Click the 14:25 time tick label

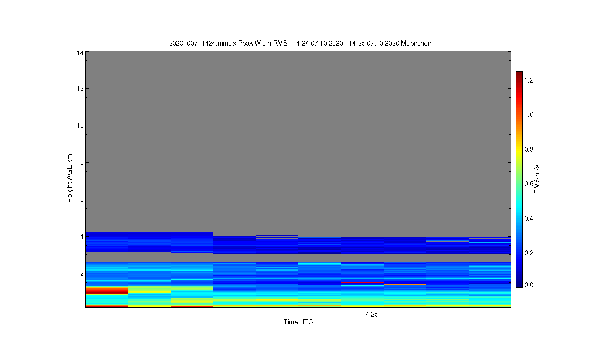(x=370, y=314)
